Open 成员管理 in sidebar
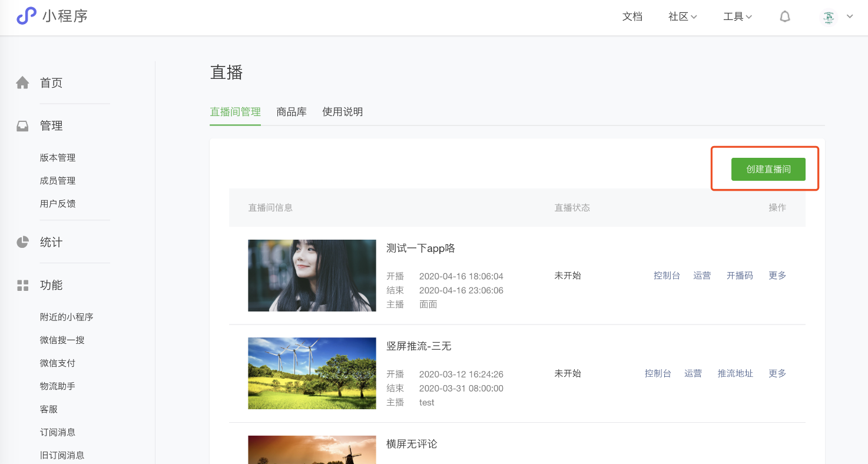Image resolution: width=868 pixels, height=464 pixels. coord(58,181)
